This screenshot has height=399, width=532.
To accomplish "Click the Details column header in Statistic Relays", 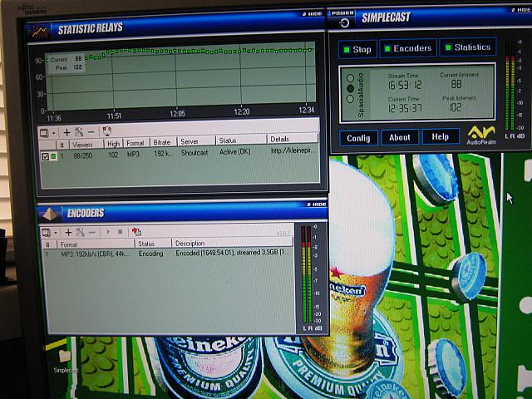I will (x=293, y=139).
